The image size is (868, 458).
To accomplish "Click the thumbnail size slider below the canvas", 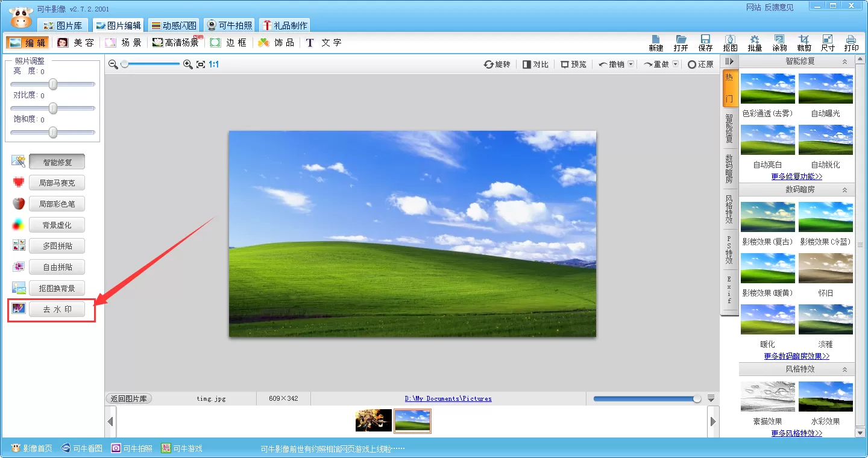I will tap(647, 398).
